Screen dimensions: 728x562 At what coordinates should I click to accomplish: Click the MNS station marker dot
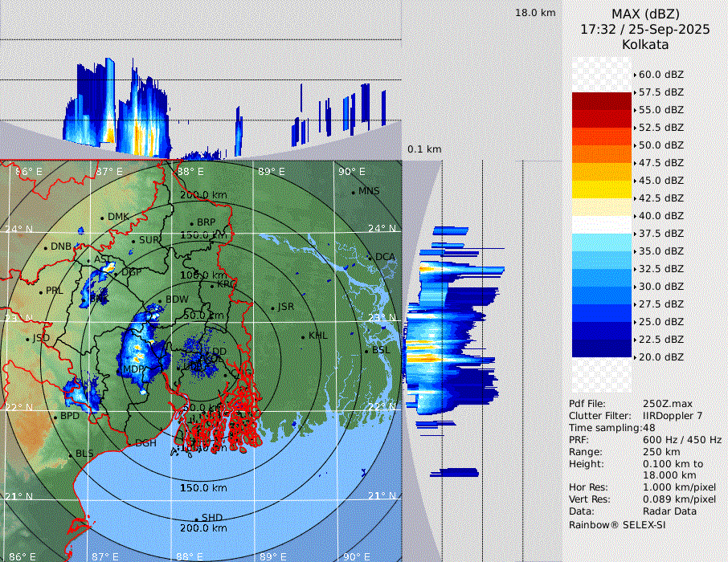tap(353, 192)
